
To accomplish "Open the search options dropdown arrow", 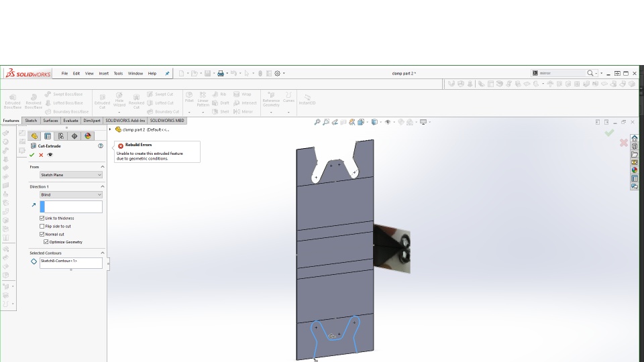I will click(x=596, y=74).
